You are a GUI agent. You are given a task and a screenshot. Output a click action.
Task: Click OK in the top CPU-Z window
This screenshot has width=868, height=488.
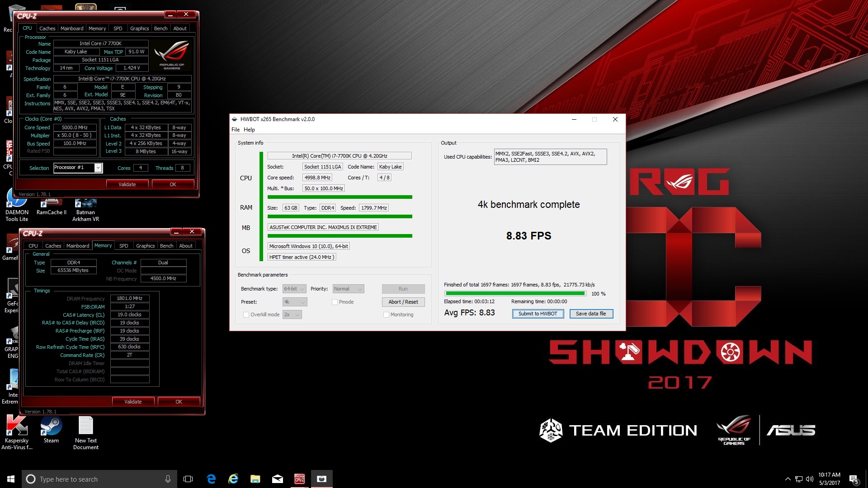point(173,184)
